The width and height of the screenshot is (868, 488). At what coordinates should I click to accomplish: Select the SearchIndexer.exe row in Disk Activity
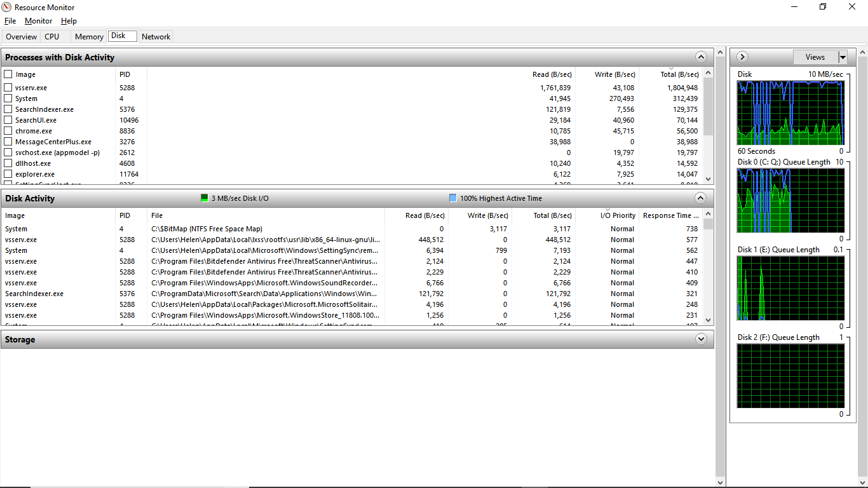[x=351, y=294]
